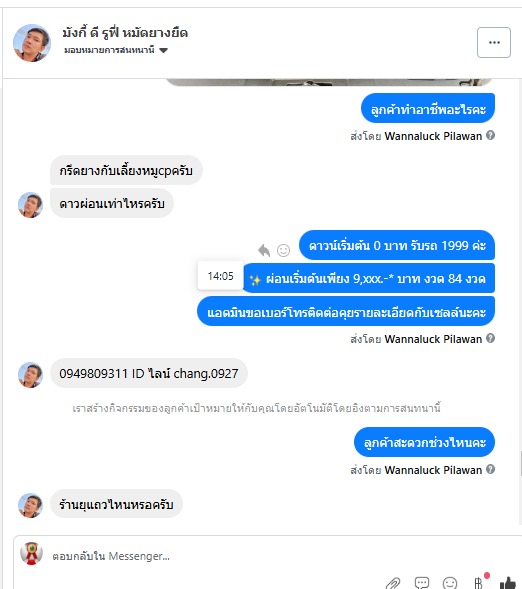Click help icon beside last Wannaluck Pilawan label
The image size is (522, 589).
pyautogui.click(x=490, y=469)
